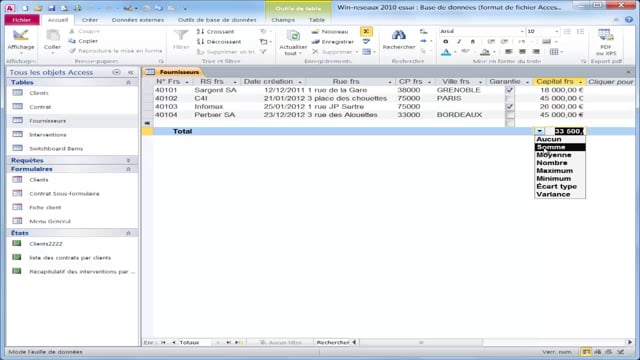This screenshot has width=640, height=360.
Task: Choose Moyenne in totals list
Action: [x=560, y=155]
